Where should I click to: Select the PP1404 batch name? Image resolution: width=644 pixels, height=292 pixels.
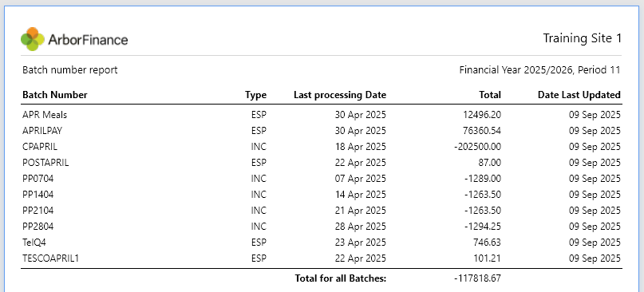click(38, 195)
